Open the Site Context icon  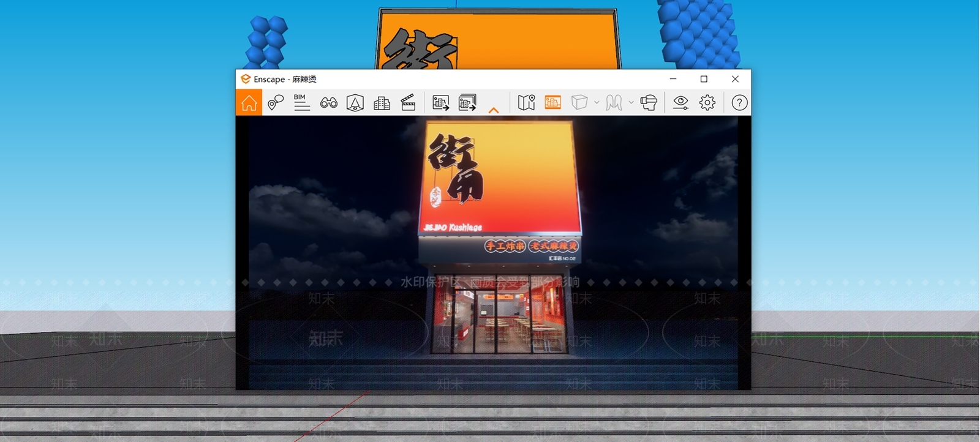(x=355, y=103)
